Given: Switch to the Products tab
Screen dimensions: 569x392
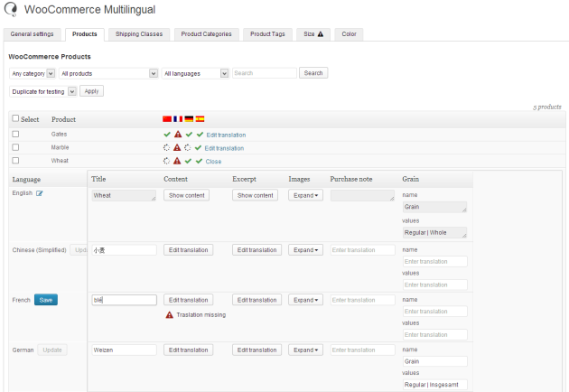Looking at the screenshot, I should pyautogui.click(x=85, y=34).
